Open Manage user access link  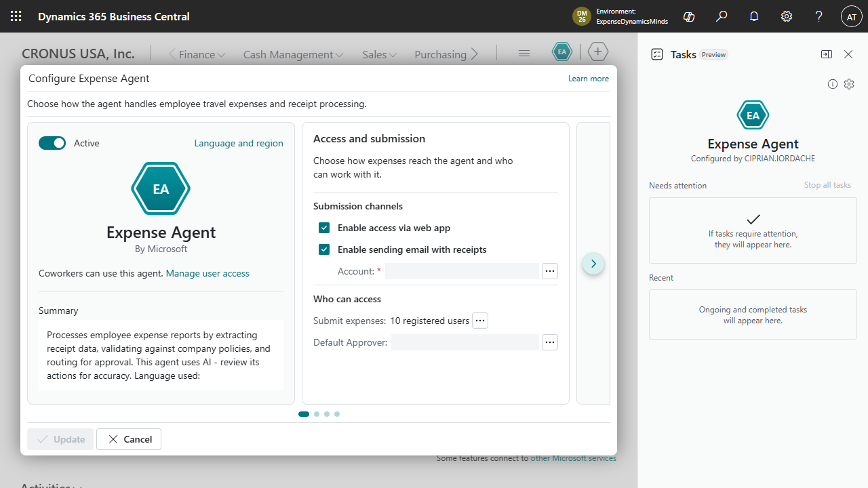[208, 273]
